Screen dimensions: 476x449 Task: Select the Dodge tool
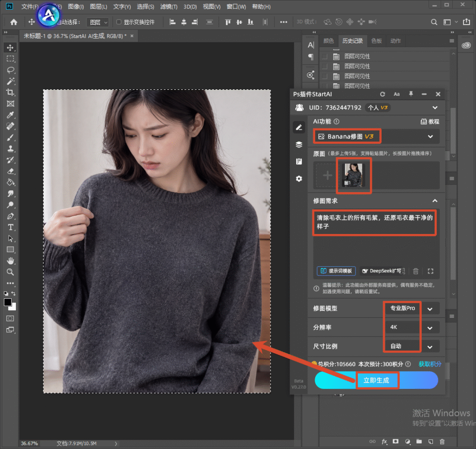10,205
